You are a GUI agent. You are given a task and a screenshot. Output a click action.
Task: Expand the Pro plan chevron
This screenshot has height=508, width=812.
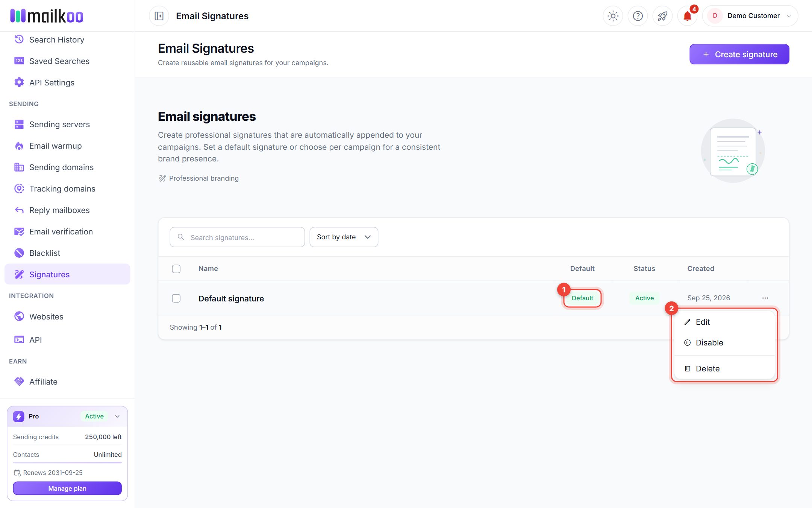(117, 416)
